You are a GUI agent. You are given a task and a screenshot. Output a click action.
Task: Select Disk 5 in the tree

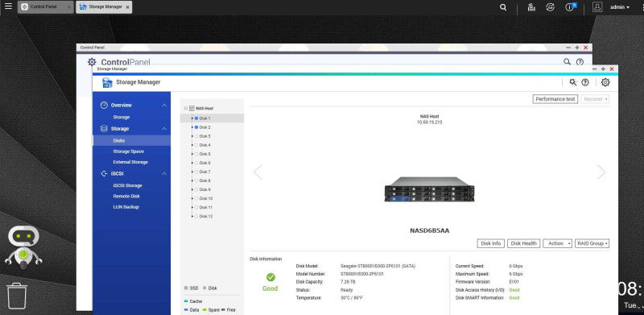coord(204,154)
